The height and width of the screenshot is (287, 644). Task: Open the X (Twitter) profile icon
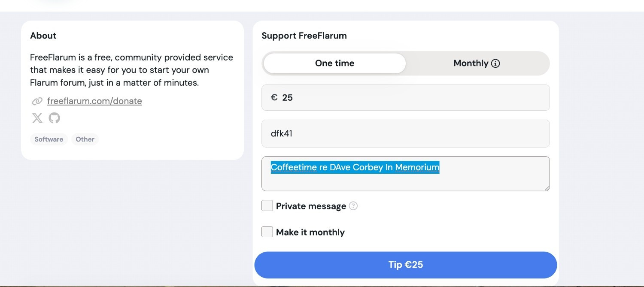click(37, 118)
